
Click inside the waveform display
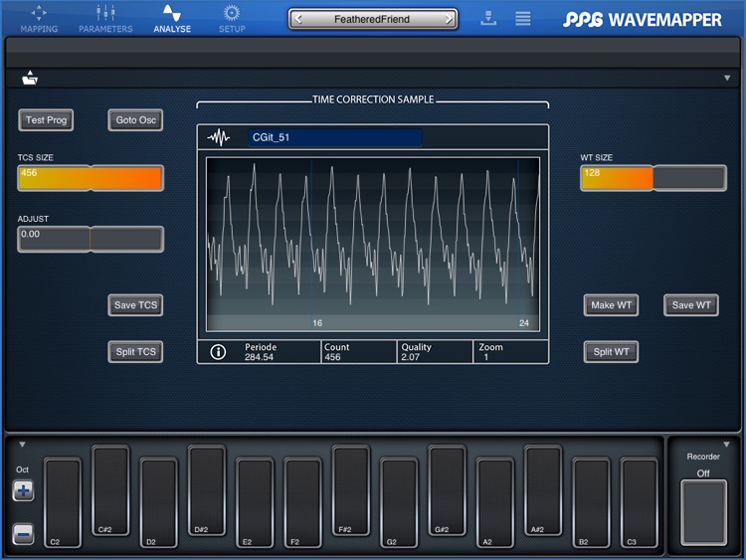(373, 244)
